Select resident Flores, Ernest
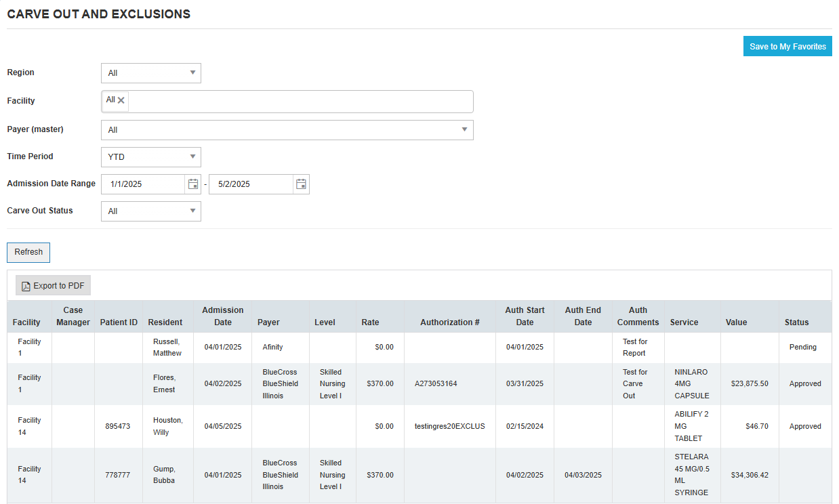Screen dimensions: 839x504 pyautogui.click(x=165, y=384)
